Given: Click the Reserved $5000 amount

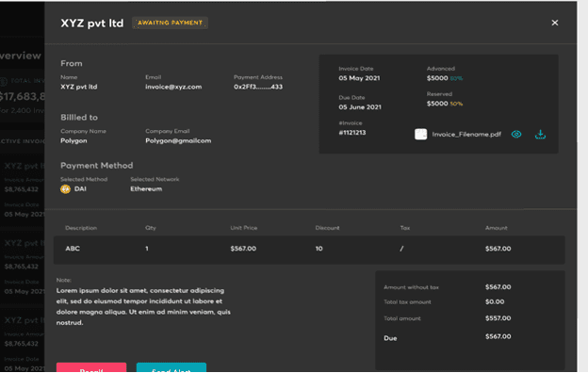Looking at the screenshot, I should tap(437, 104).
